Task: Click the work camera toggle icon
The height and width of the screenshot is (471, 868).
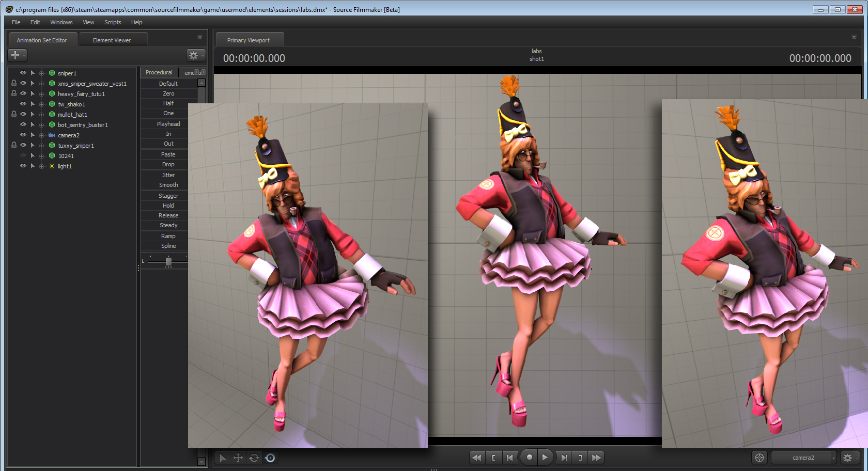Action: 759,458
